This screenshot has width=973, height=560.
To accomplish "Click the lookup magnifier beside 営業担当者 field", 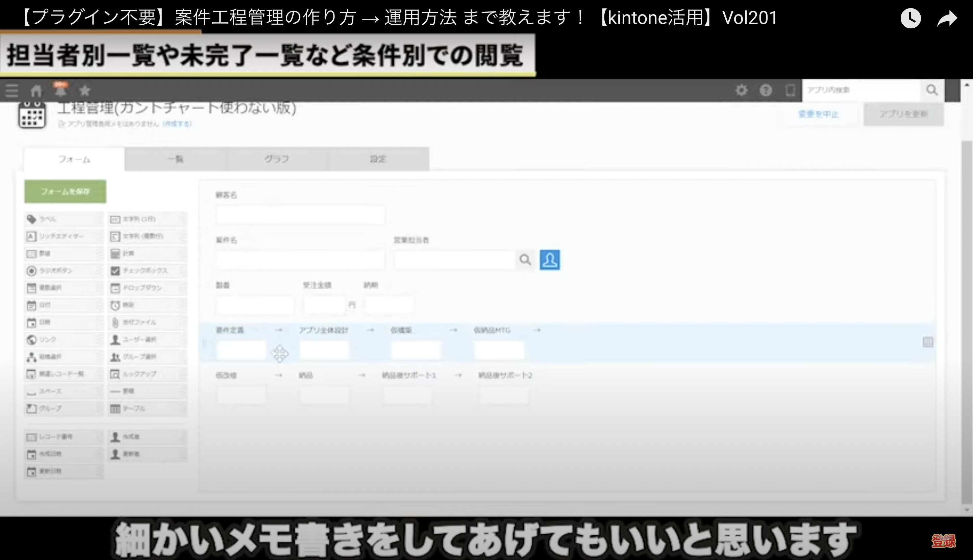I will (x=525, y=260).
